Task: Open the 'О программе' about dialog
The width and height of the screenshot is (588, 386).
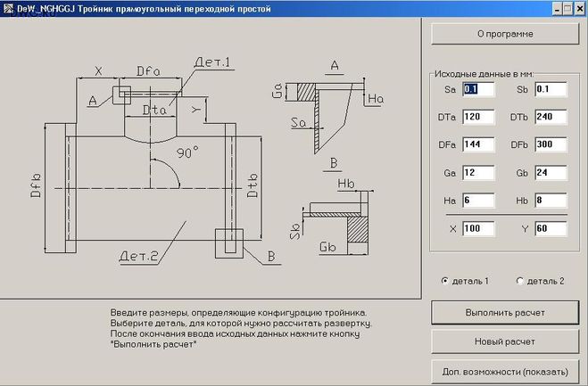Action: click(x=504, y=34)
